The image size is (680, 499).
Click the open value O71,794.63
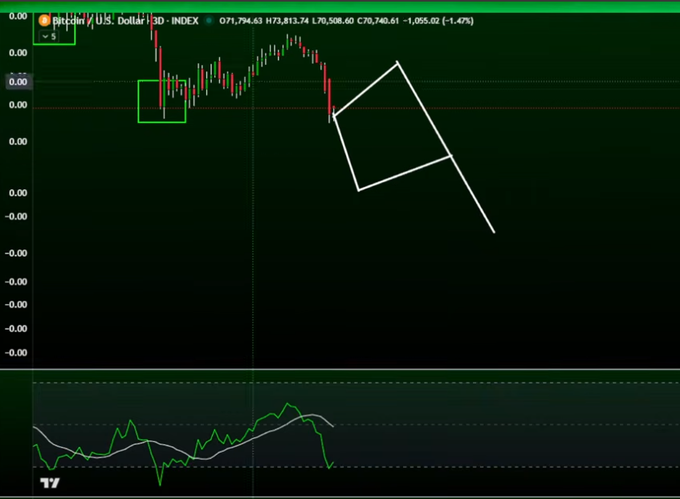pyautogui.click(x=241, y=21)
